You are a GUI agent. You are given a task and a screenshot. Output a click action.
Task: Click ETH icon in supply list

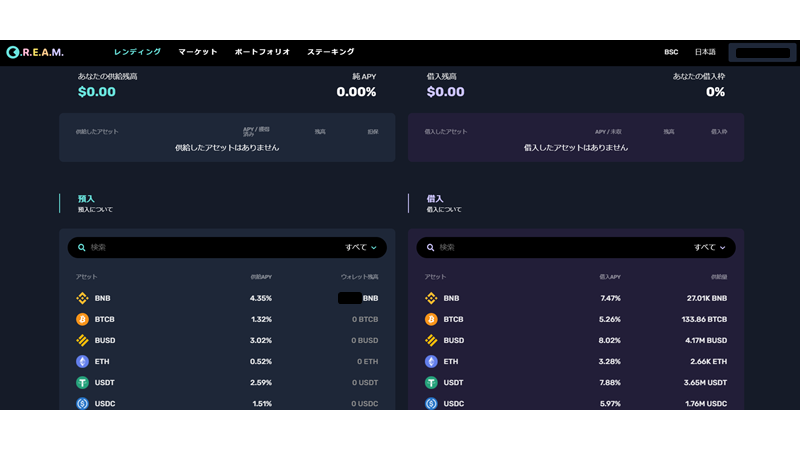(82, 361)
